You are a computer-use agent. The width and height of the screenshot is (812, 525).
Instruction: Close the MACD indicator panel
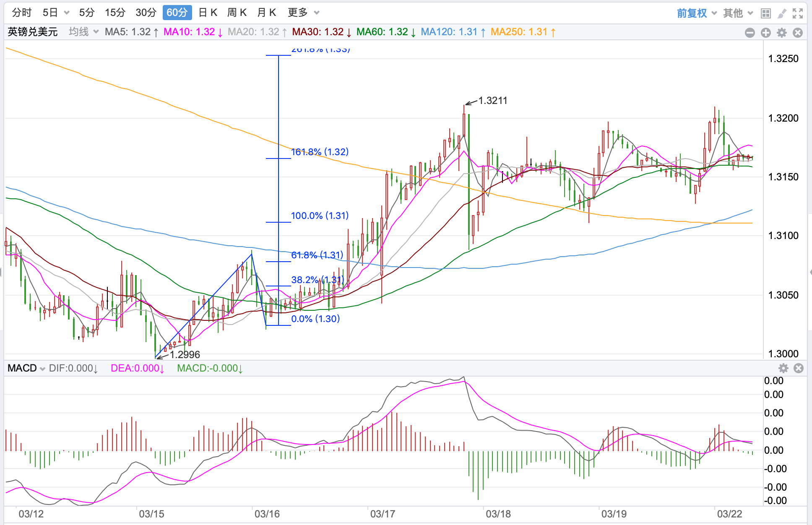(x=799, y=368)
